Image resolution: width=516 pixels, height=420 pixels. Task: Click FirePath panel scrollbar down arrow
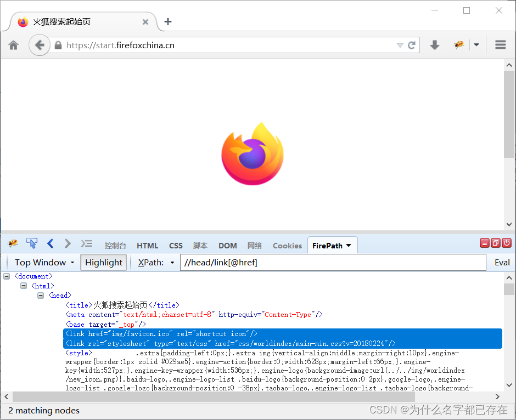point(509,385)
